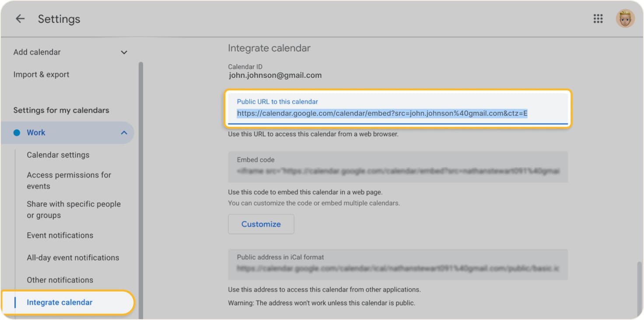The image size is (644, 320).
Task: Click the Settings for my calendars label
Action: pyautogui.click(x=61, y=110)
